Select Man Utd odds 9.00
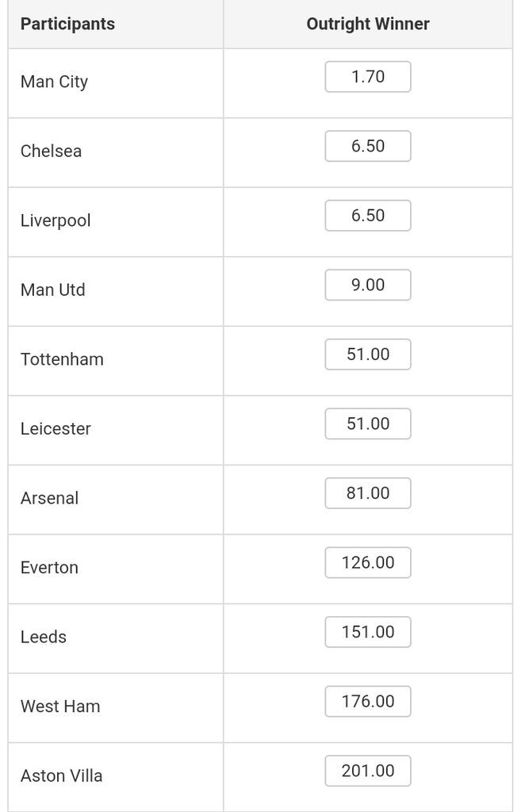This screenshot has height=812, width=521. click(368, 285)
